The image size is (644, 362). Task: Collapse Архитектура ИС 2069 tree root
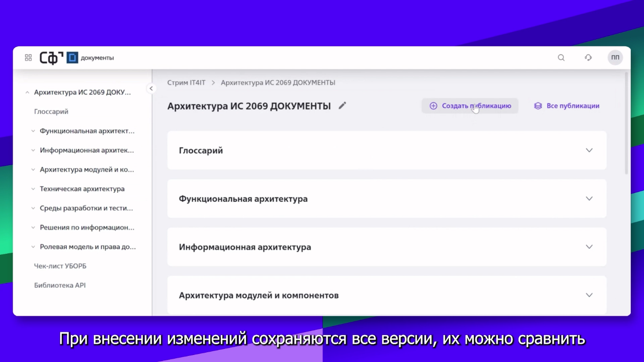pos(27,92)
